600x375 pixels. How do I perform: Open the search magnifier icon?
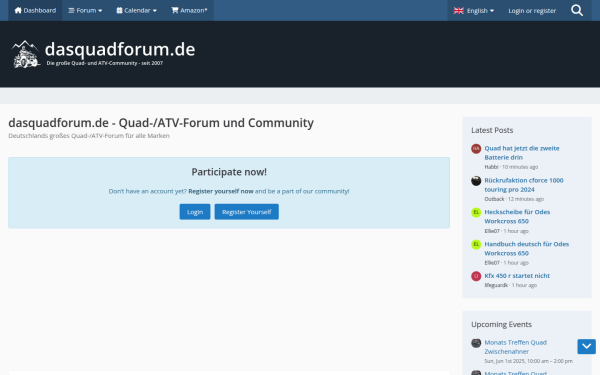coord(577,10)
